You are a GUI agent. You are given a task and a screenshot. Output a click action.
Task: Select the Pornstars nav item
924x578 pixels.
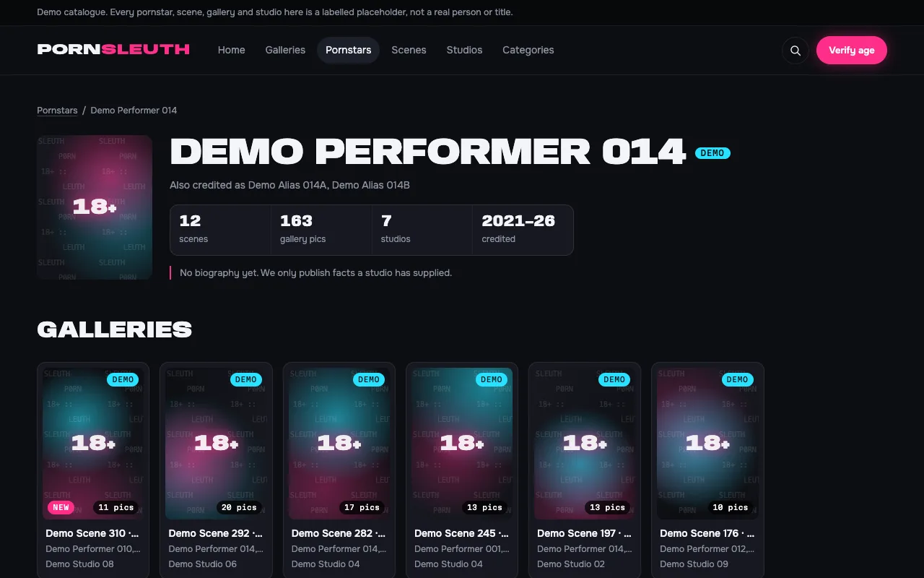[349, 50]
